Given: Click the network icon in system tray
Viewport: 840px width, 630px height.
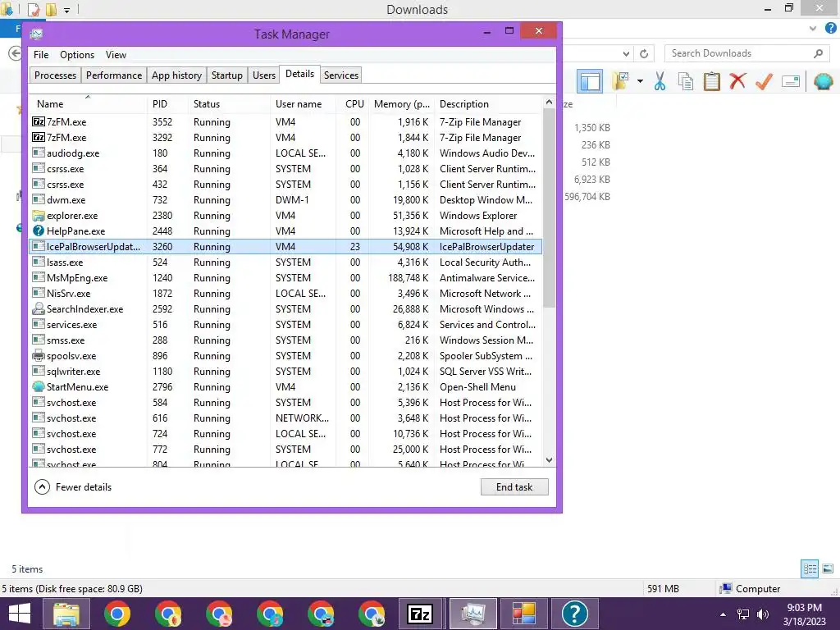Looking at the screenshot, I should click(x=743, y=614).
